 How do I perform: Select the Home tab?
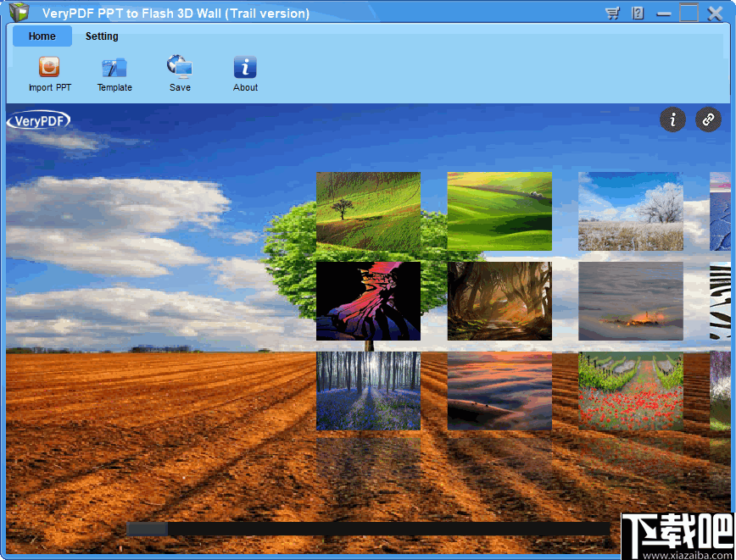point(42,36)
